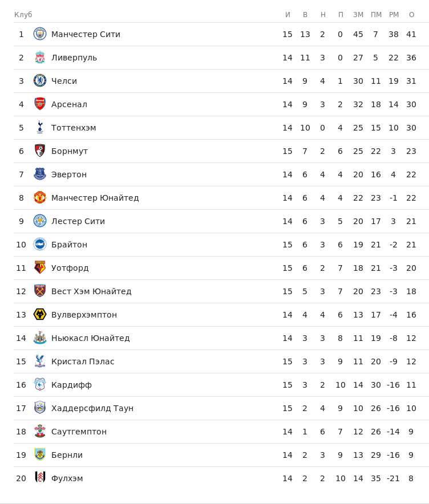Select the Вест Хэм Юнайтед team name

coord(91,291)
